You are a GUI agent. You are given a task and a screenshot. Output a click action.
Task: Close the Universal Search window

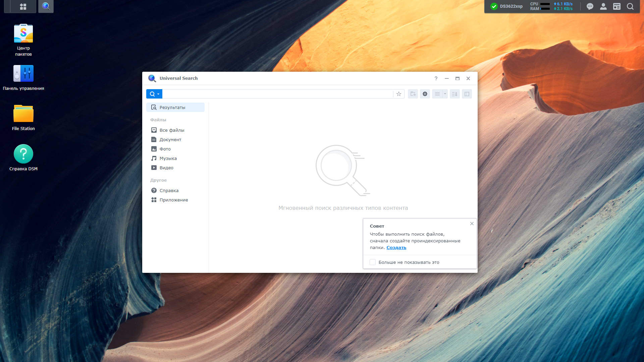point(468,78)
